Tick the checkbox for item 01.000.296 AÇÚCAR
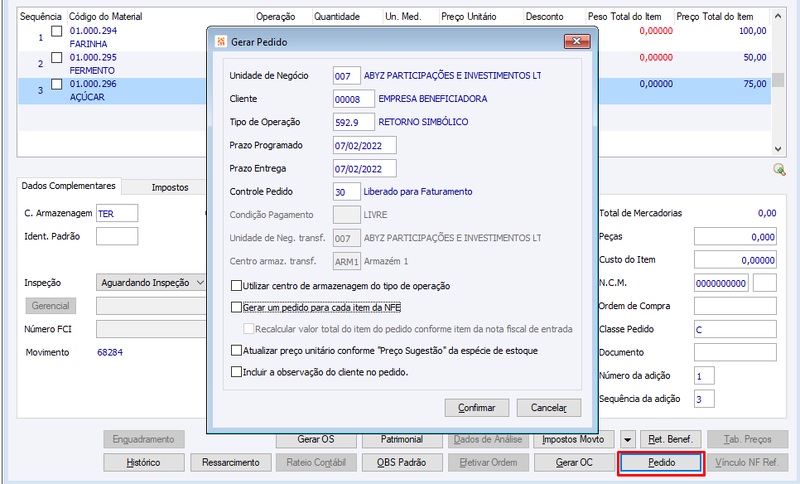The image size is (800, 484). (57, 84)
